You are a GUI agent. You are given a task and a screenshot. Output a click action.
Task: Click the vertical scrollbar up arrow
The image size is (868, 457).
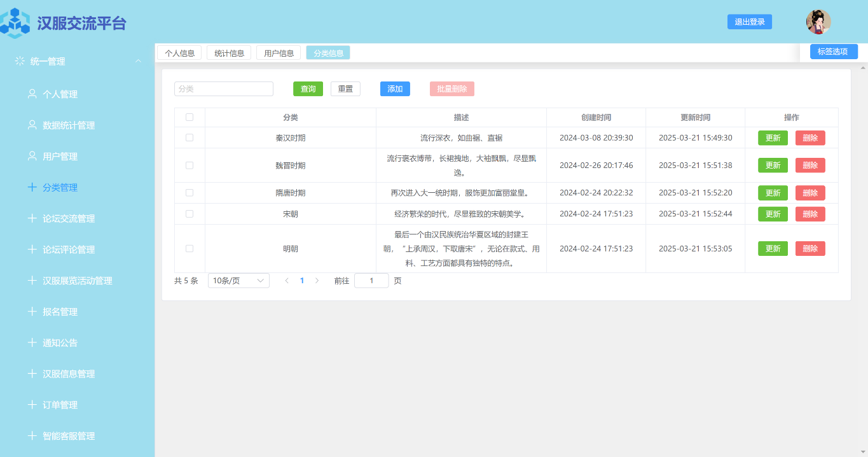pyautogui.click(x=863, y=67)
